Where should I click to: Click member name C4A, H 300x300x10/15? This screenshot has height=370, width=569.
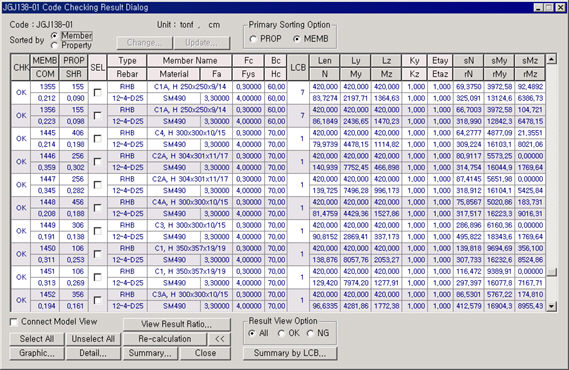190,202
